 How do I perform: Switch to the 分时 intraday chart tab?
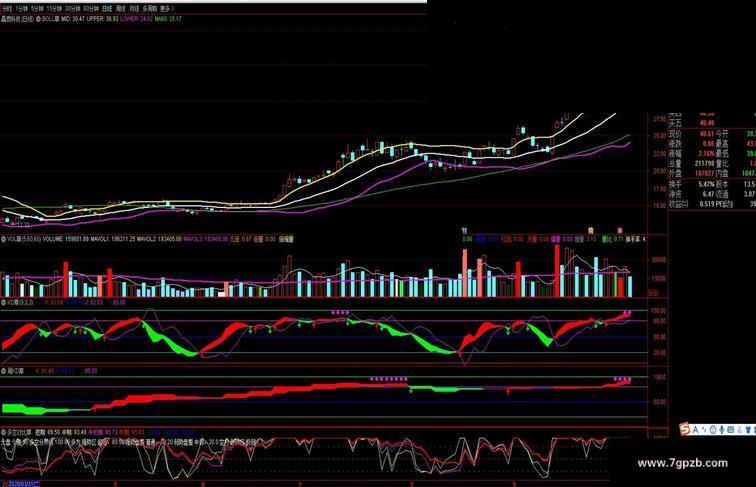pyautogui.click(x=7, y=9)
